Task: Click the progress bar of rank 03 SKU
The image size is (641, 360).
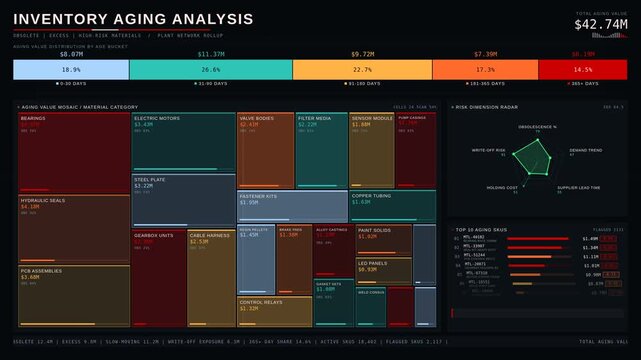Action: click(x=539, y=257)
